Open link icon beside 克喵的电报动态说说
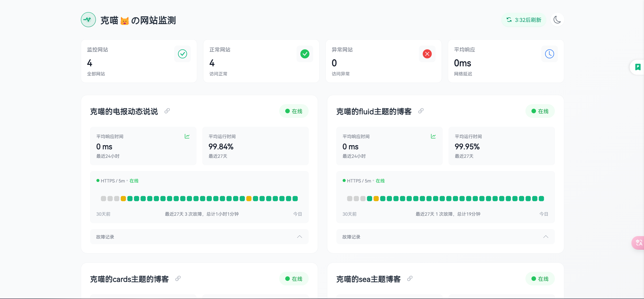 pyautogui.click(x=167, y=111)
